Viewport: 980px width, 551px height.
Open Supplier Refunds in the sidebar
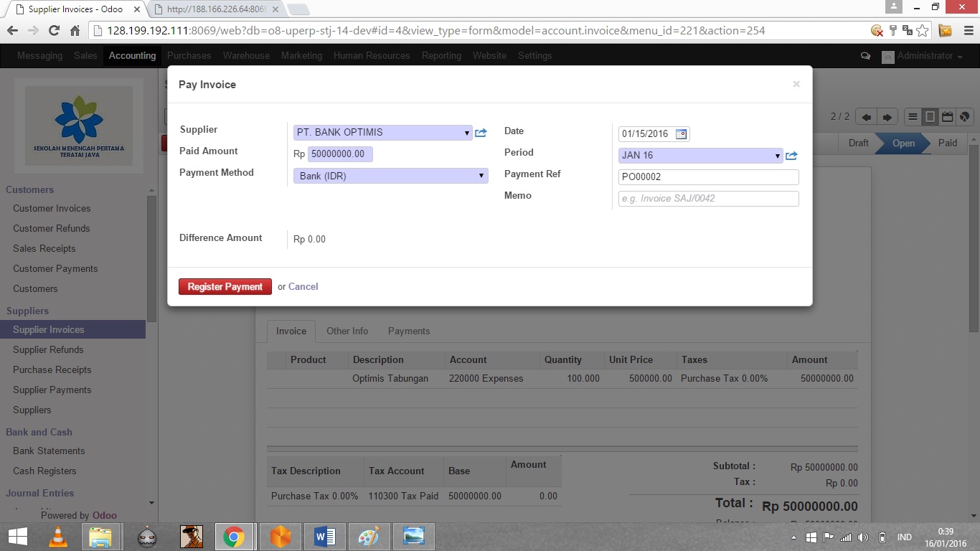click(x=48, y=350)
